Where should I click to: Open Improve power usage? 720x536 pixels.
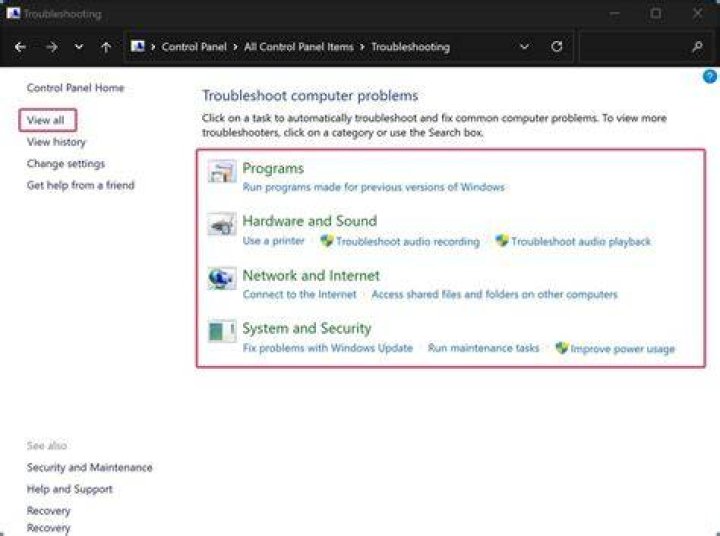623,349
